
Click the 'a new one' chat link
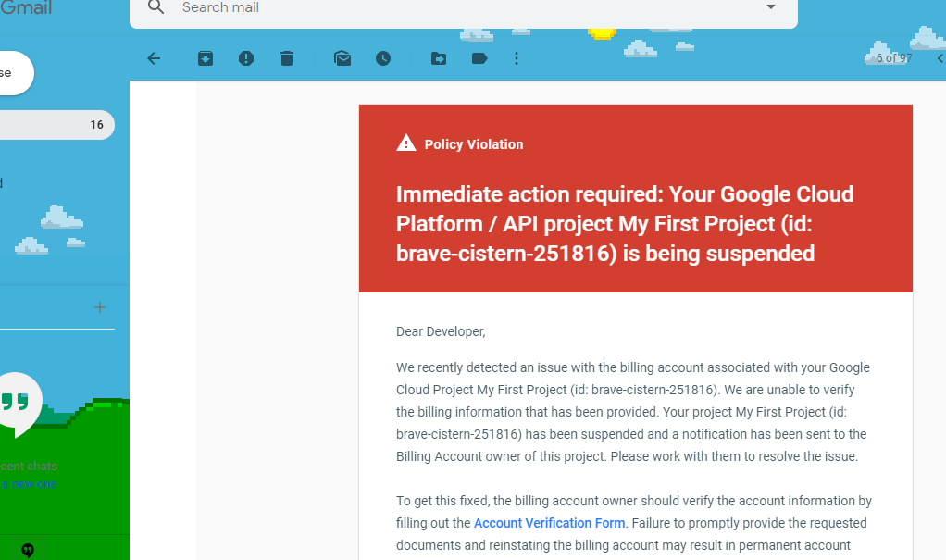click(28, 484)
